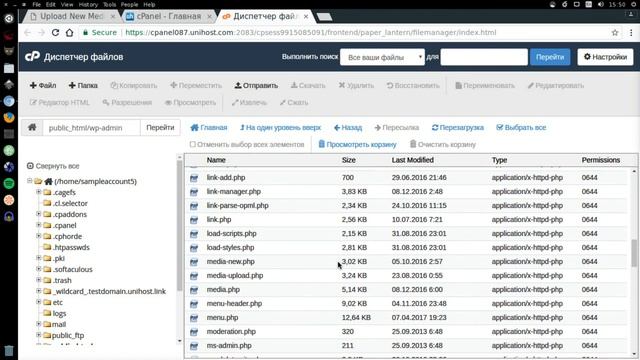
Task: Open the Tools menu
Action: 109,4
